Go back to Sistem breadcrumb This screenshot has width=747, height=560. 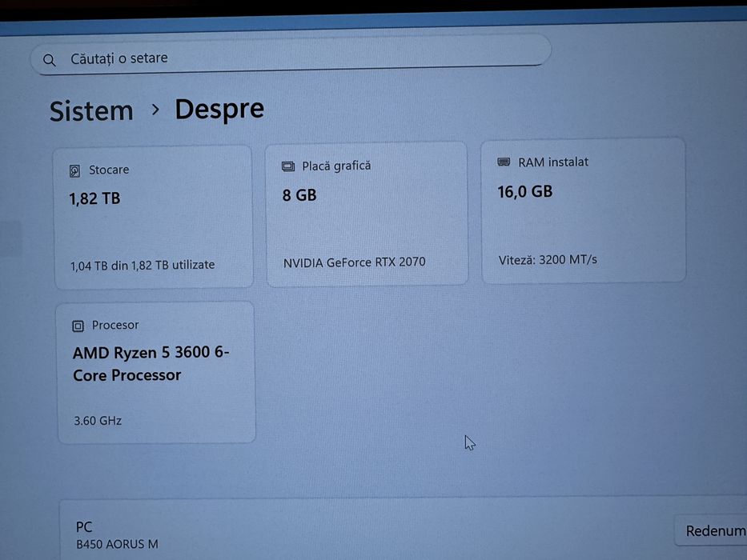coord(91,111)
